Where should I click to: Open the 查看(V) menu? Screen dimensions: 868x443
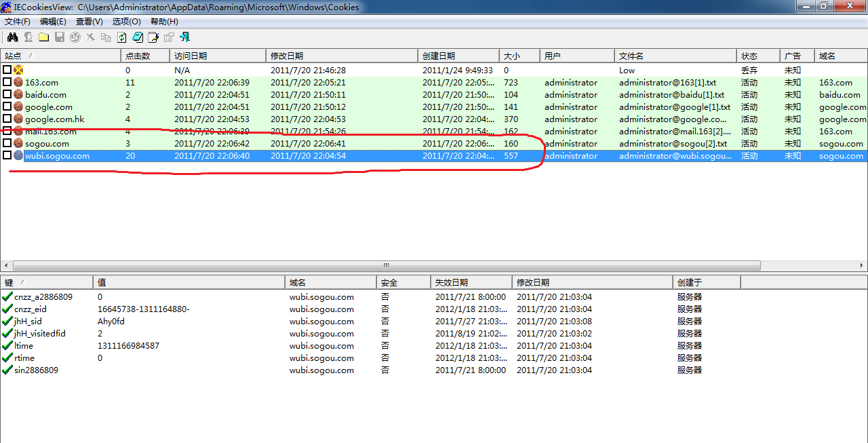coord(89,22)
